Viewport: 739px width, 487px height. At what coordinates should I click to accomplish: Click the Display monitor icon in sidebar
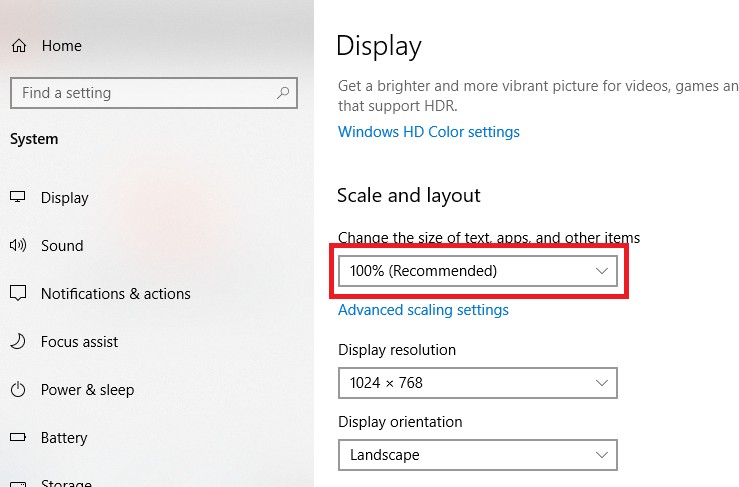[17, 197]
